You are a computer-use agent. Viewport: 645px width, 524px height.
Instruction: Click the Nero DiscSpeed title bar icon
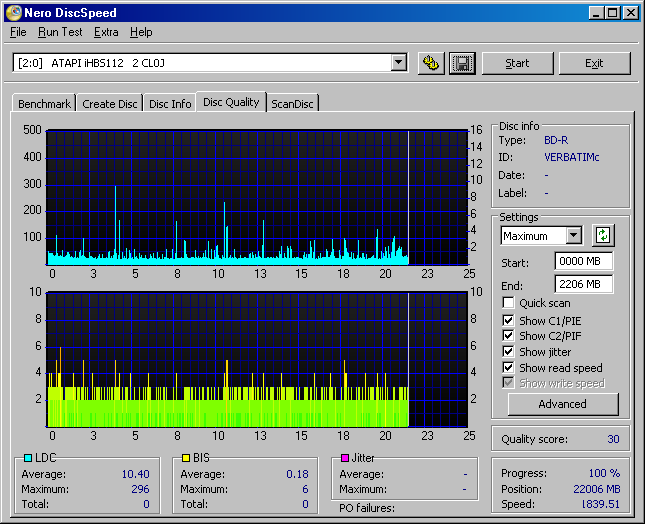(x=13, y=12)
